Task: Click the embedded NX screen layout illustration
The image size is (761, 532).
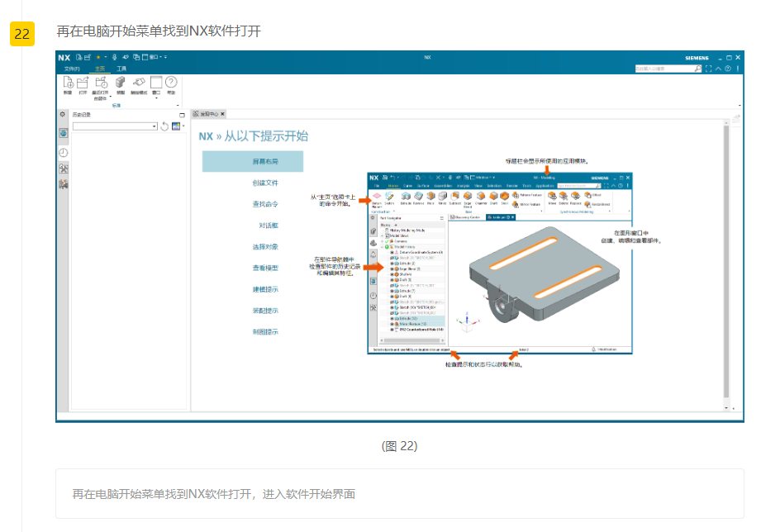Action: click(x=500, y=263)
